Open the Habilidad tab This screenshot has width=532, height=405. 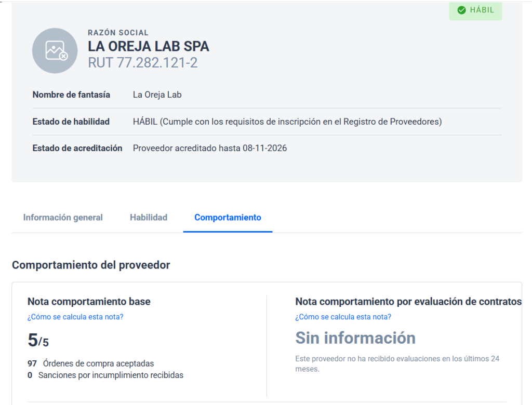(148, 218)
